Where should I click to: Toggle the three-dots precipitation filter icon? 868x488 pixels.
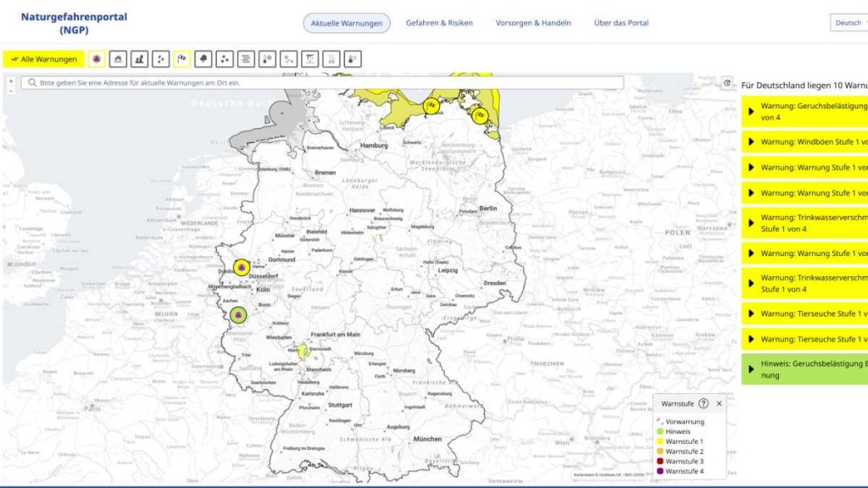[224, 58]
